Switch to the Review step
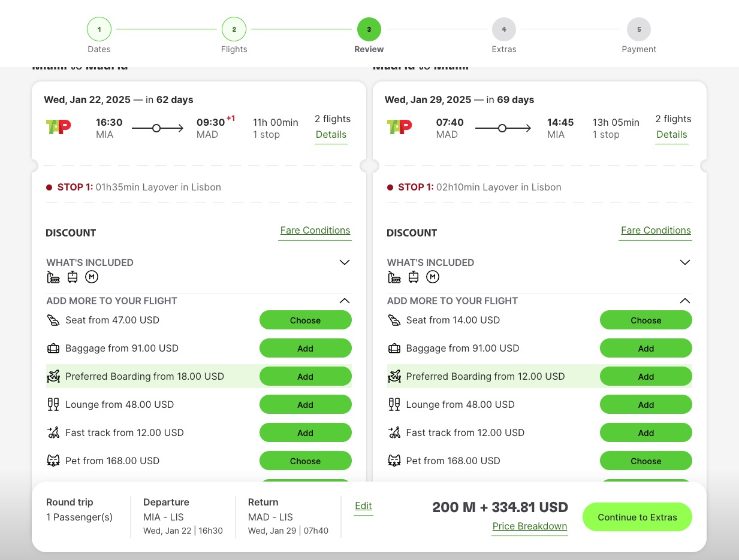The height and width of the screenshot is (560, 739). click(369, 29)
